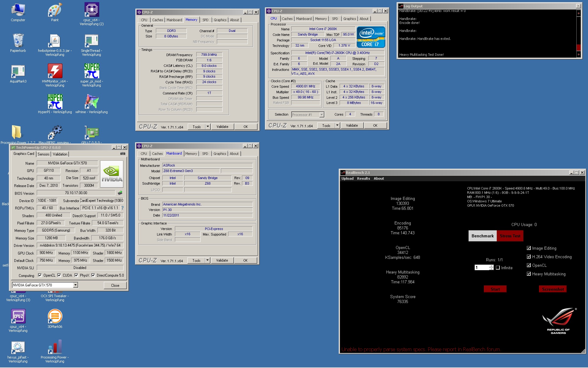Screen dimensions: 588x368
Task: Click the NVIDIA logo in GPU-Z
Action: 112,174
